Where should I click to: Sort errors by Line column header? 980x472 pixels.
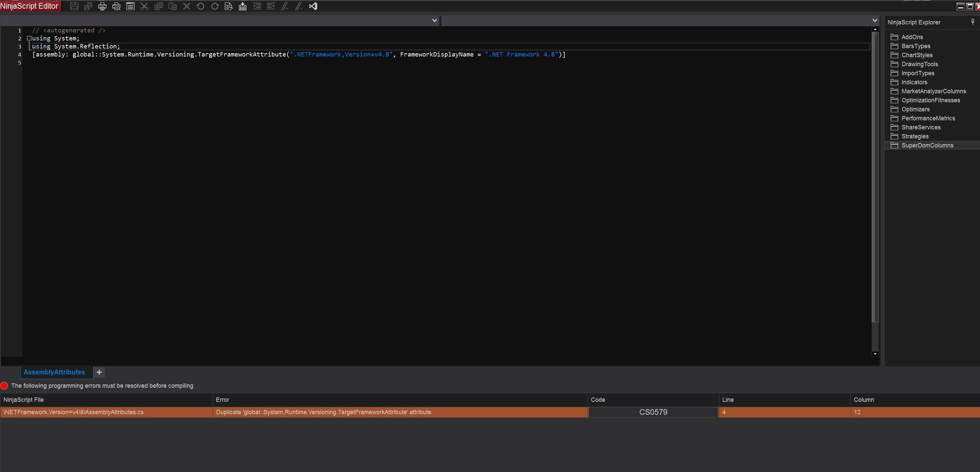728,399
